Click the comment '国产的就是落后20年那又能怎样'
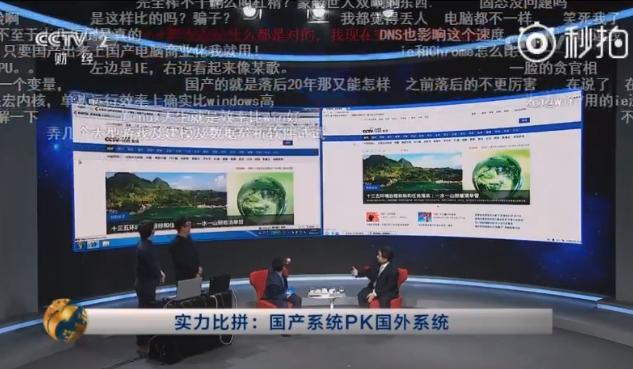 (288, 85)
